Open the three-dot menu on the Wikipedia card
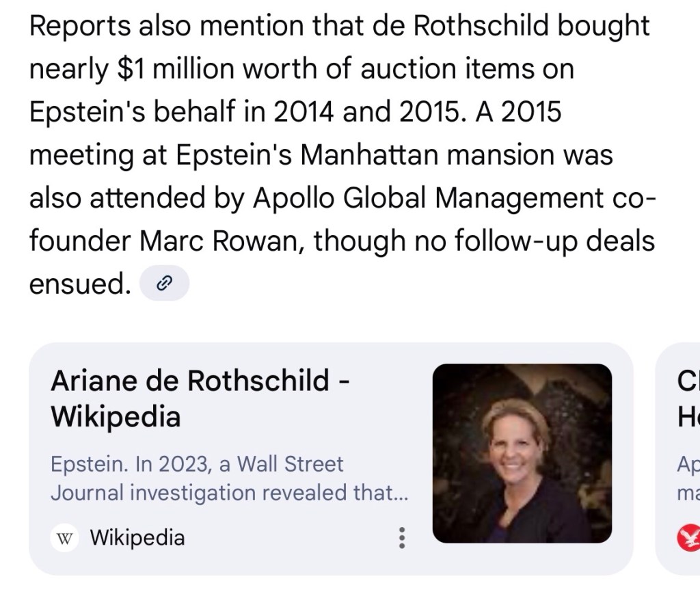Image resolution: width=700 pixels, height=609 pixels. pos(402,538)
